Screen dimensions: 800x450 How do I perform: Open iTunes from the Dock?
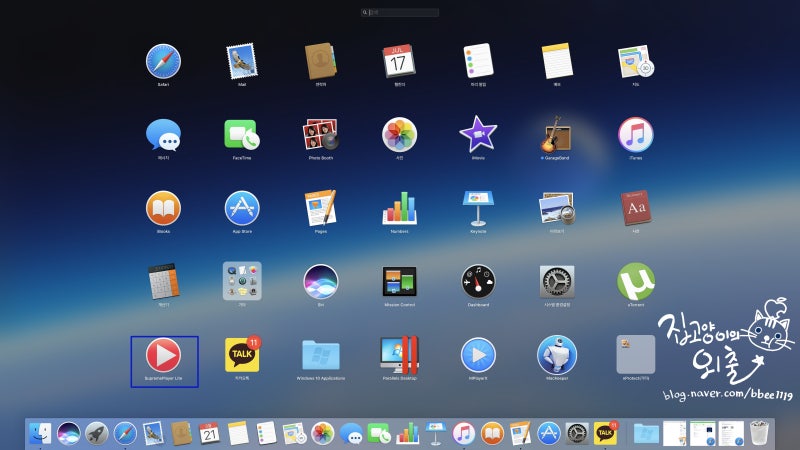464,434
